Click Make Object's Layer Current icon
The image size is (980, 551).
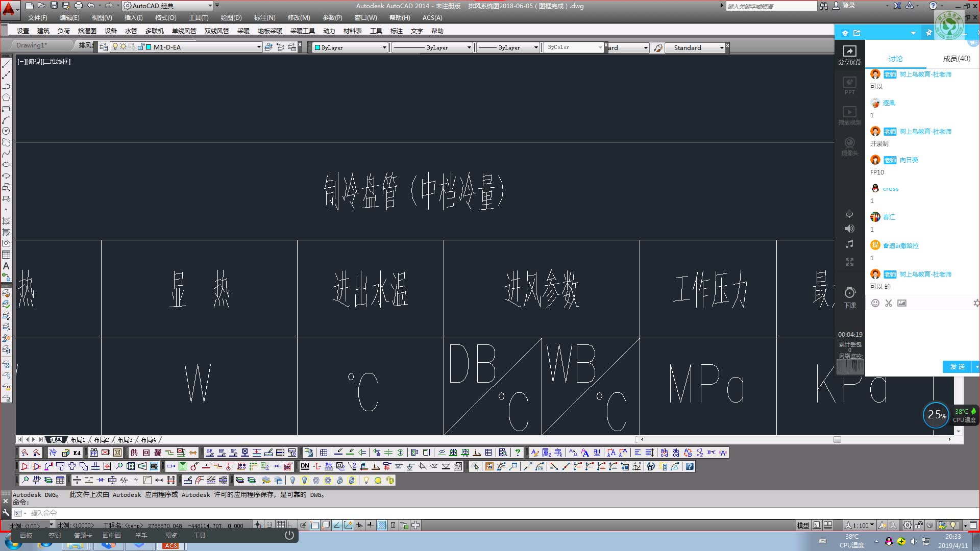click(x=268, y=47)
